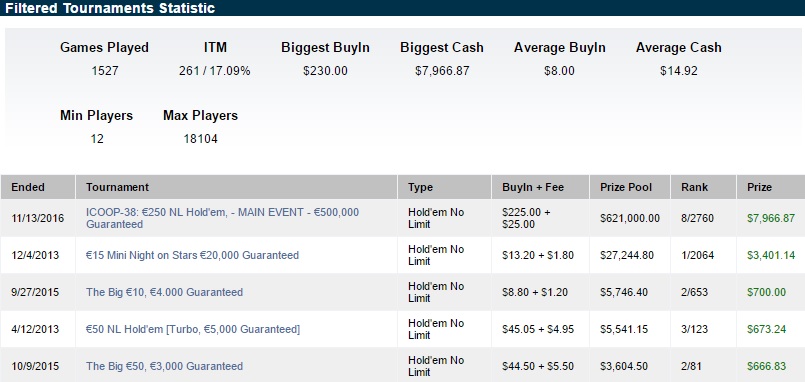Select ITM value 261 / 17.09%
Screen dimensions: 805x382
[x=215, y=71]
